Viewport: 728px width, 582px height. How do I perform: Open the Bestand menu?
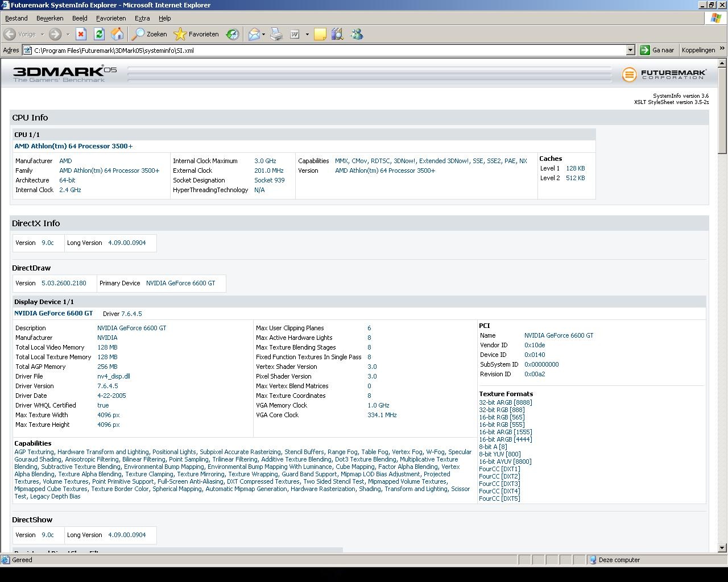coord(16,18)
